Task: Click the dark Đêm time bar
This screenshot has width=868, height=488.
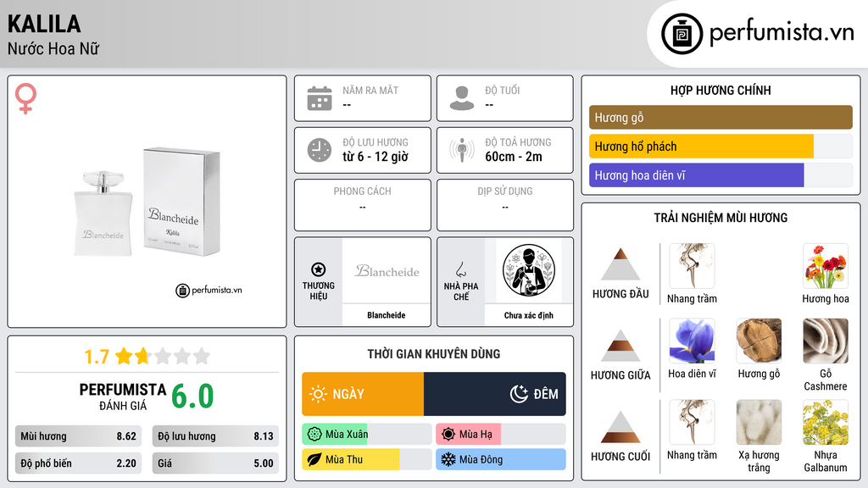Action: [x=495, y=394]
